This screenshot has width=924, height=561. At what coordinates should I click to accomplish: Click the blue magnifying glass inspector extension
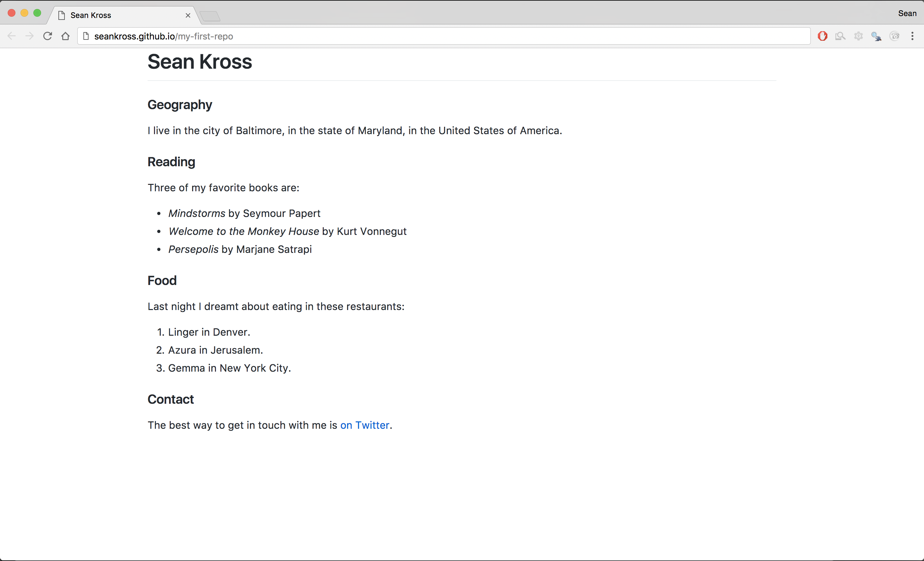(876, 36)
